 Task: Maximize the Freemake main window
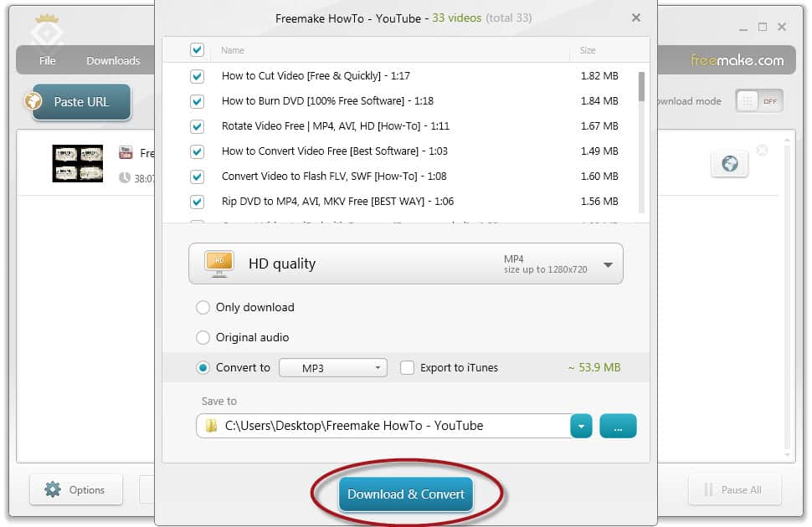763,27
